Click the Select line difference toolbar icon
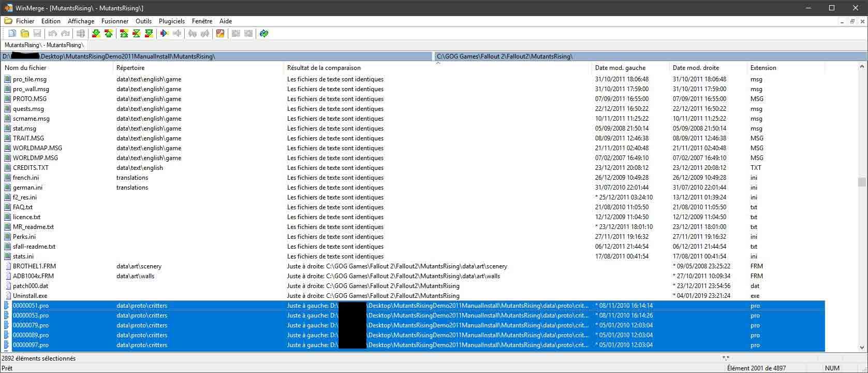 80,34
